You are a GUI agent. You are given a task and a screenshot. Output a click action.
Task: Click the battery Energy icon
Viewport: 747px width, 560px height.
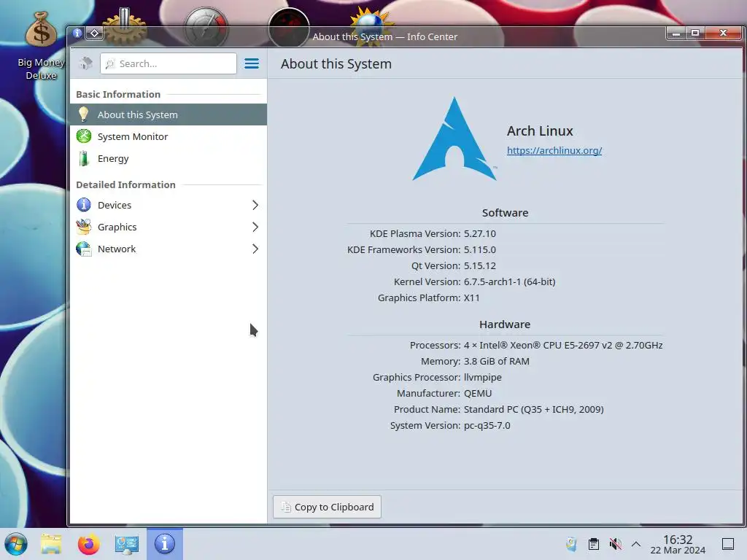click(x=84, y=158)
